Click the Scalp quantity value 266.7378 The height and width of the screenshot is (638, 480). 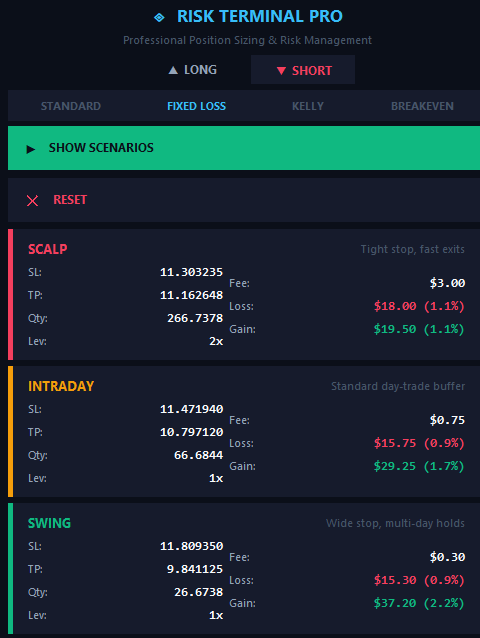pos(195,318)
